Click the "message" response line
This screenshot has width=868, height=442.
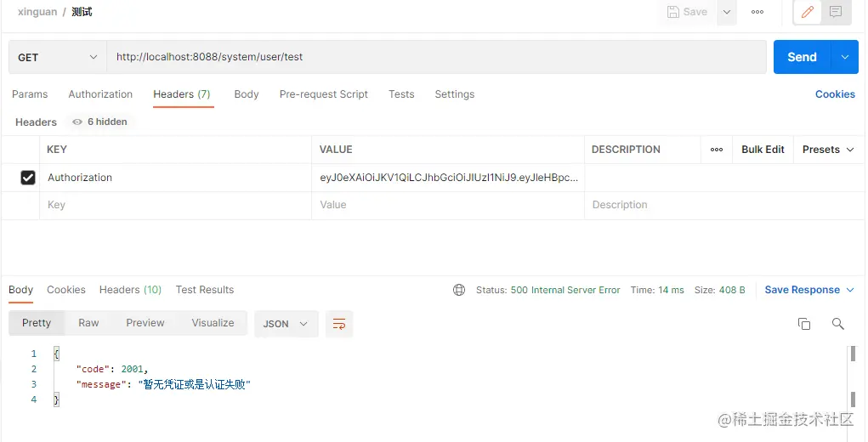[x=163, y=384]
